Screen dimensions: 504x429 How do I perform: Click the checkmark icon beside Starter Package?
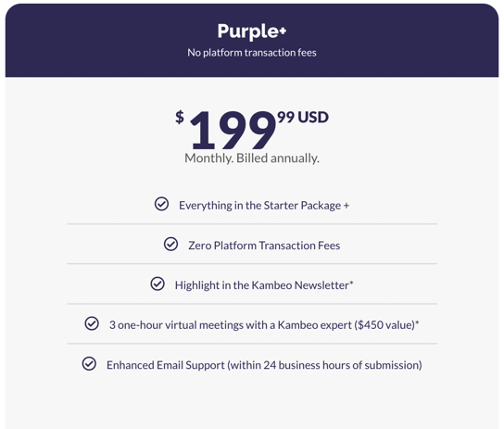pos(161,204)
